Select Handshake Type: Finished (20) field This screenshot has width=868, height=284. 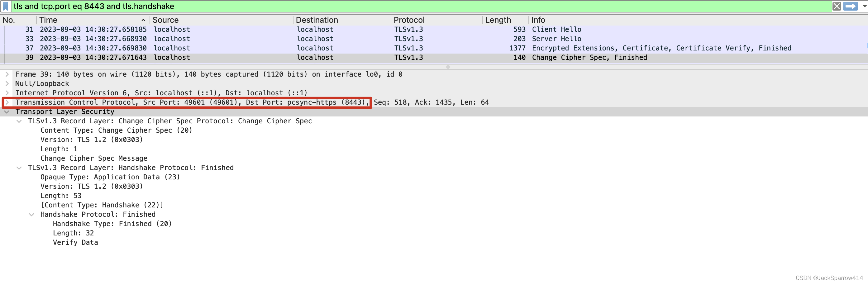pyautogui.click(x=112, y=224)
